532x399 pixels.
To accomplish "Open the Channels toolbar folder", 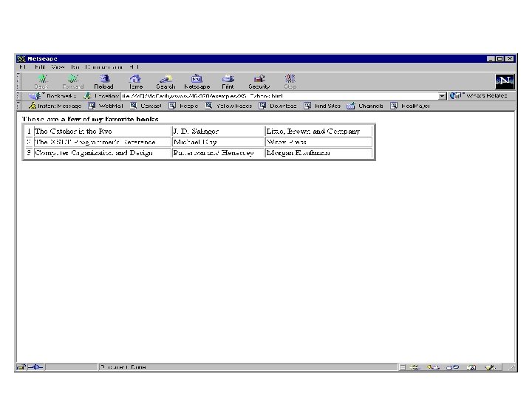I will [x=365, y=106].
